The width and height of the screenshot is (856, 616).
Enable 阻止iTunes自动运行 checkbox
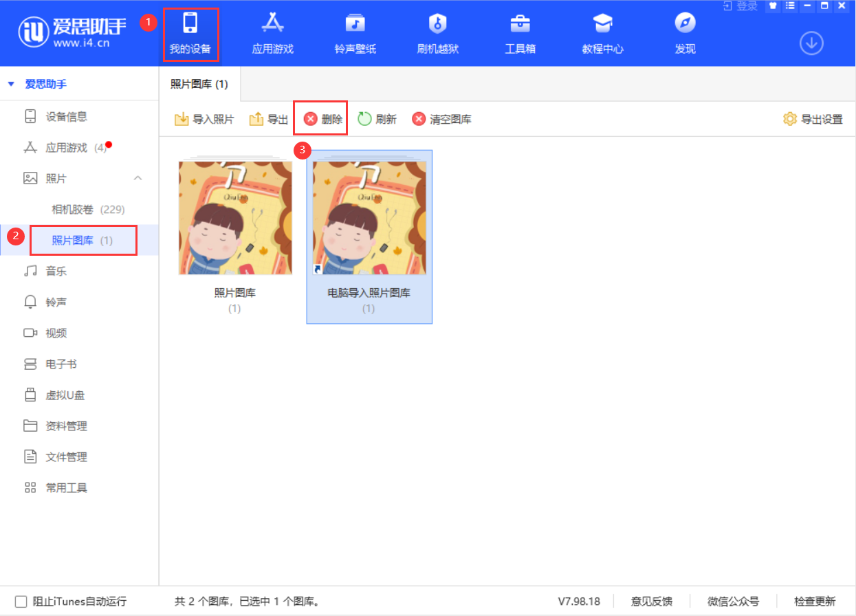[21, 601]
